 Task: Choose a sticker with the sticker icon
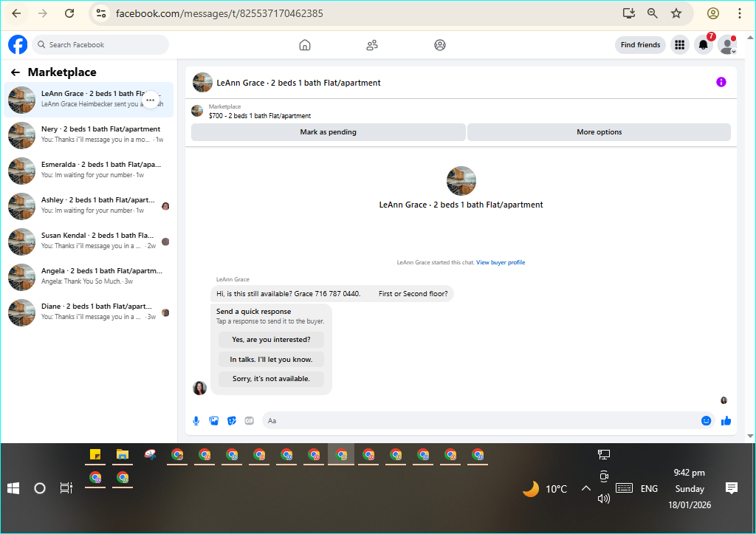coord(232,421)
